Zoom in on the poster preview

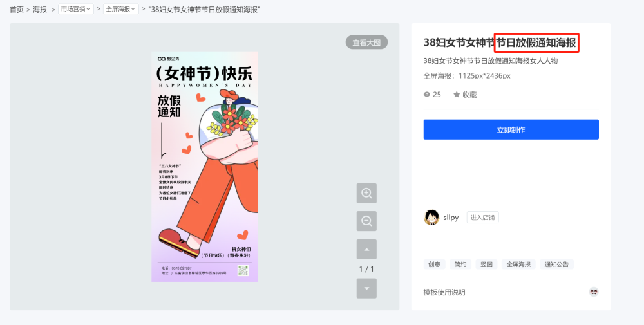coord(366,193)
